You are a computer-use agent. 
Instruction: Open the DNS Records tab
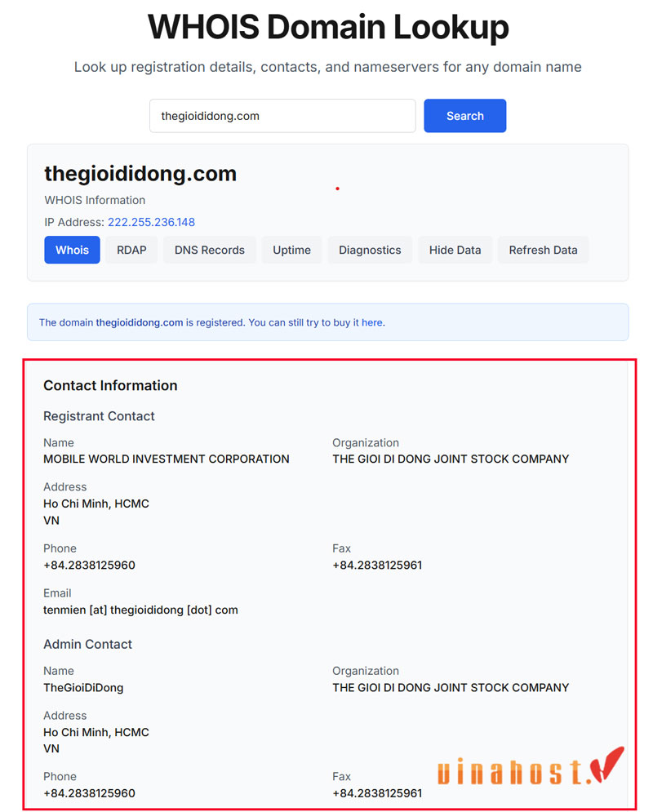(209, 250)
